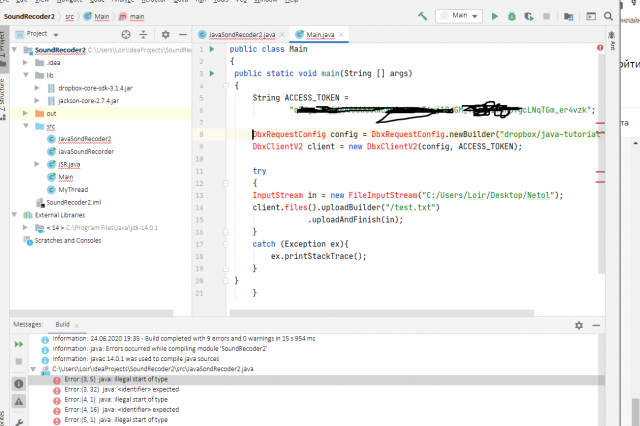Click the Build project hammer icon

tap(422, 16)
